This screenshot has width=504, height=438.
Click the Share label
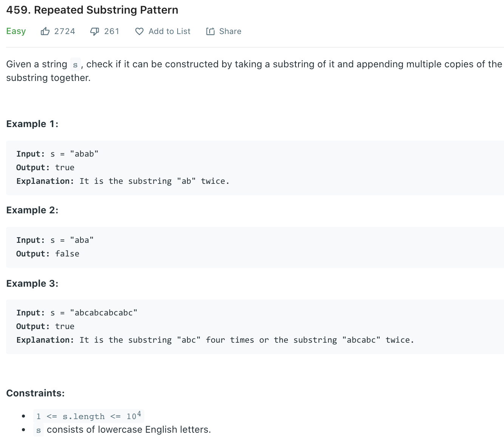click(x=230, y=31)
